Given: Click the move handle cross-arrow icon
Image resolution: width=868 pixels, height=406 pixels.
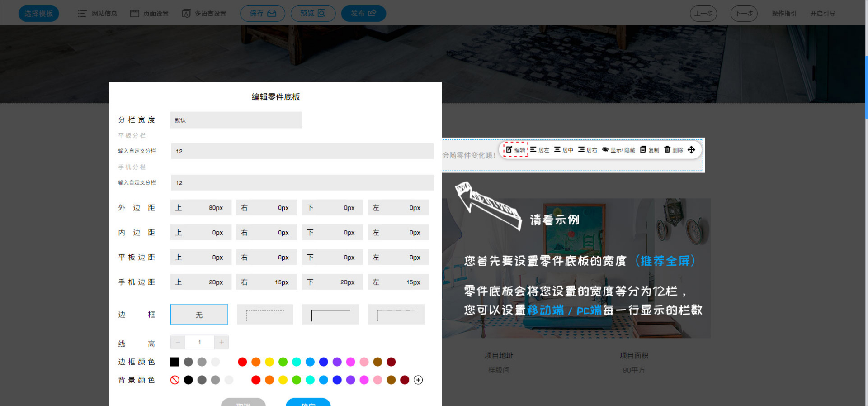Looking at the screenshot, I should tap(691, 150).
